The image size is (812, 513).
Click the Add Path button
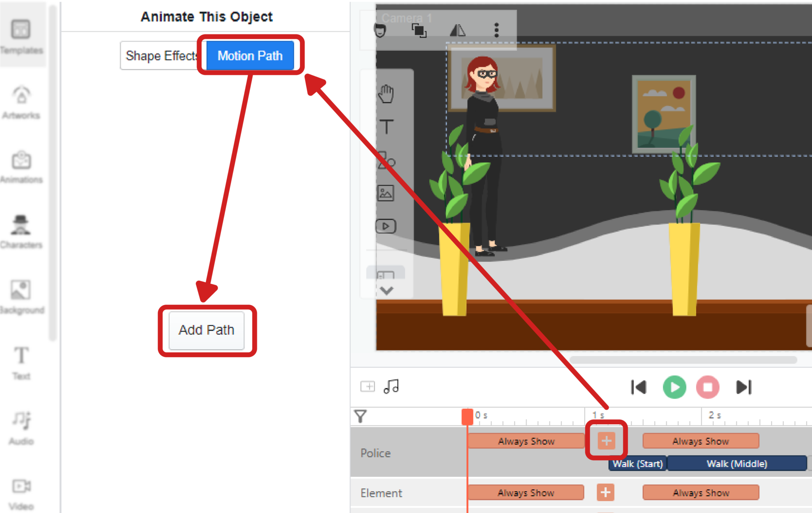(x=206, y=329)
